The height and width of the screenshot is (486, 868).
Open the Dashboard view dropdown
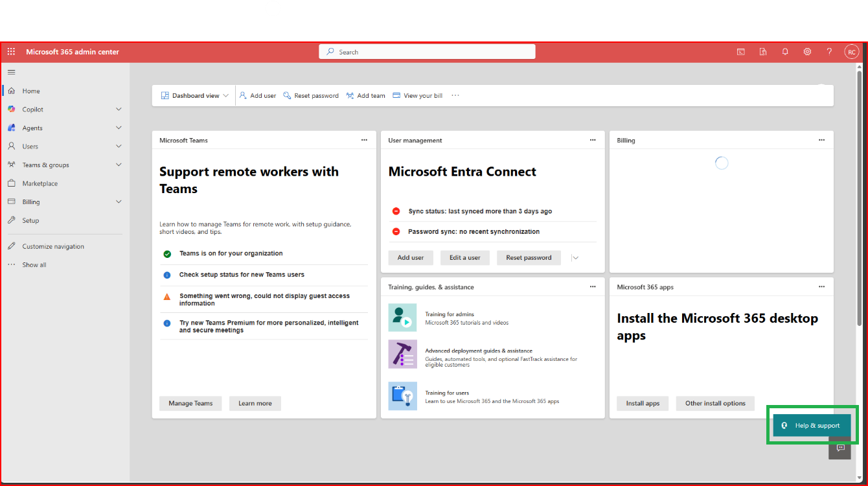coord(195,95)
